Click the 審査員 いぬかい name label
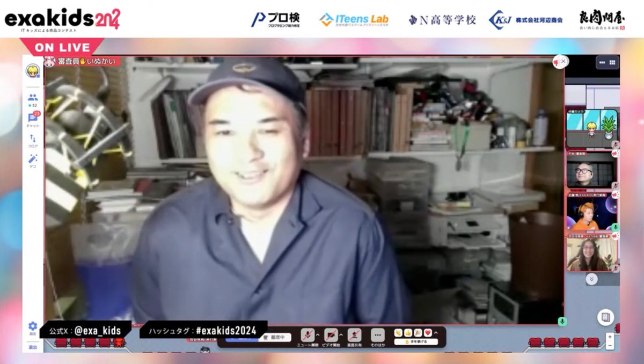The height and width of the screenshot is (364, 644). 83,62
